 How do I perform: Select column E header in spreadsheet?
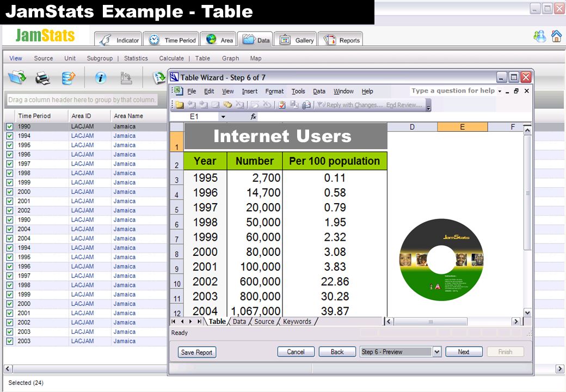[463, 127]
